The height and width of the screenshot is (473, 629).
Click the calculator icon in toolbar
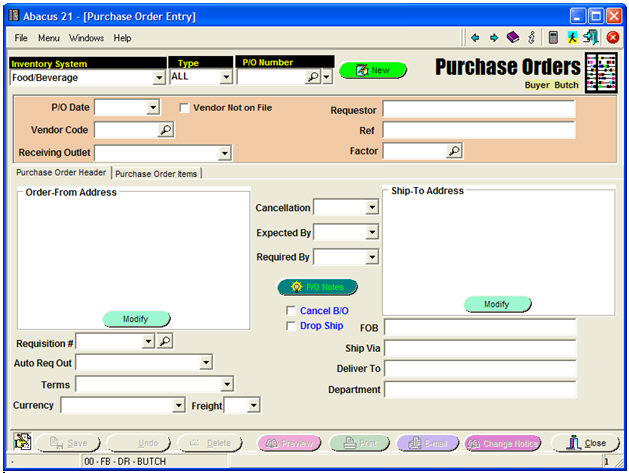[x=553, y=38]
